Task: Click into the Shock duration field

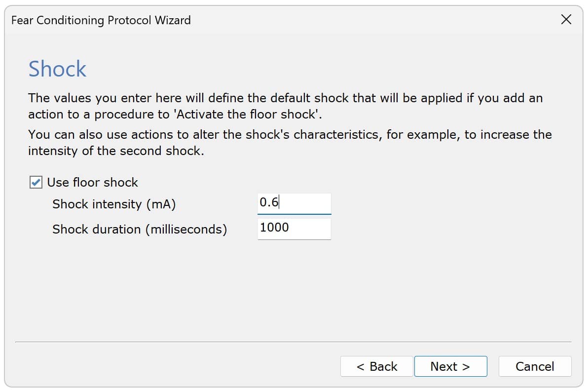Action: click(294, 228)
